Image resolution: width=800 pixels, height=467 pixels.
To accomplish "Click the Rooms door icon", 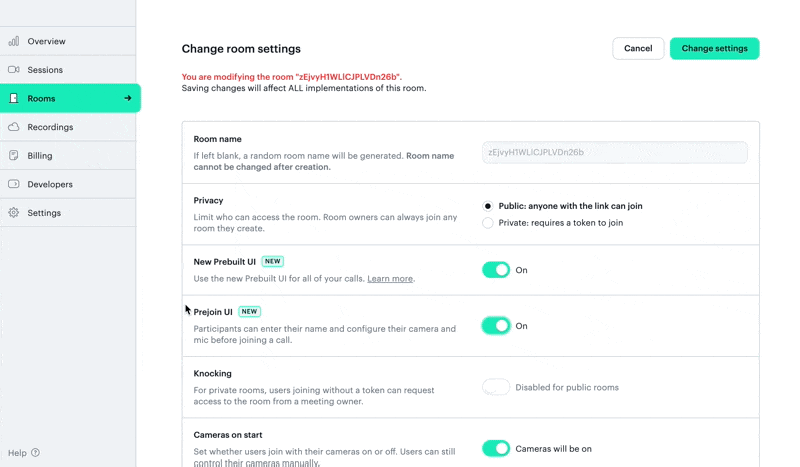I will click(x=14, y=98).
